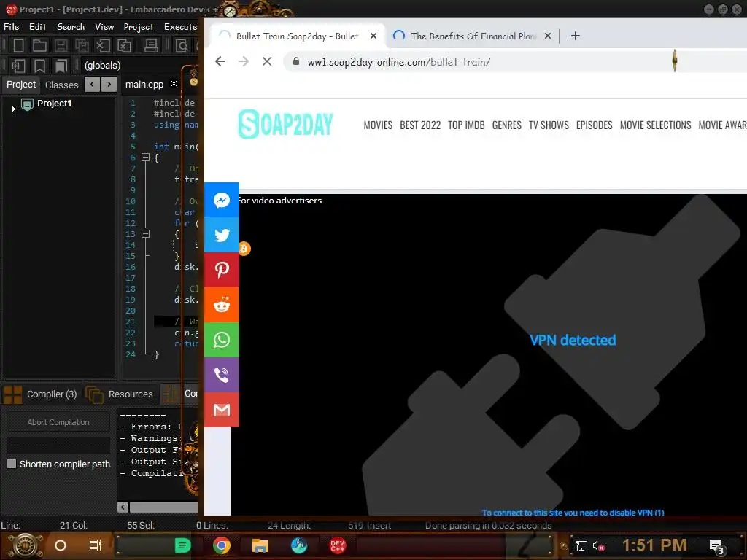Open the TOP IMDB nav link
Screen dimensions: 747x560
pos(466,125)
